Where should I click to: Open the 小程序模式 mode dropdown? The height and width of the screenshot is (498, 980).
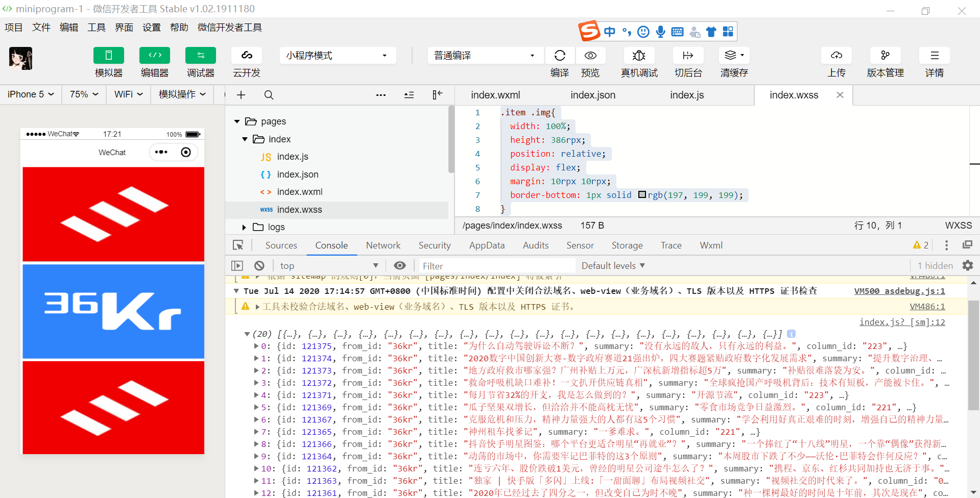(338, 56)
